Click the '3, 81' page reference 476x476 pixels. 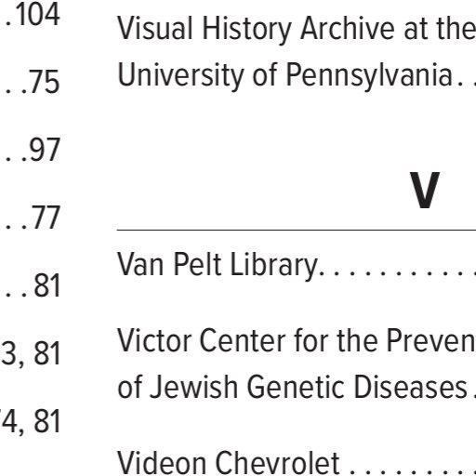coord(30,354)
